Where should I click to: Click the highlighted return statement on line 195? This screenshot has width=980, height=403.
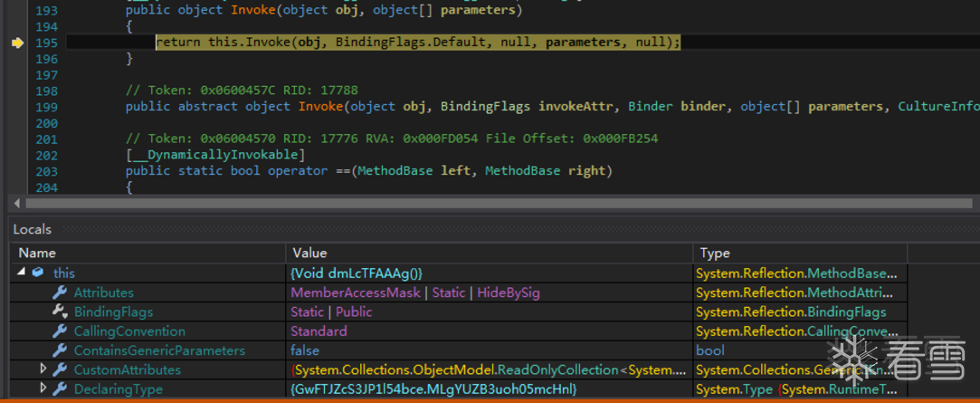[417, 43]
